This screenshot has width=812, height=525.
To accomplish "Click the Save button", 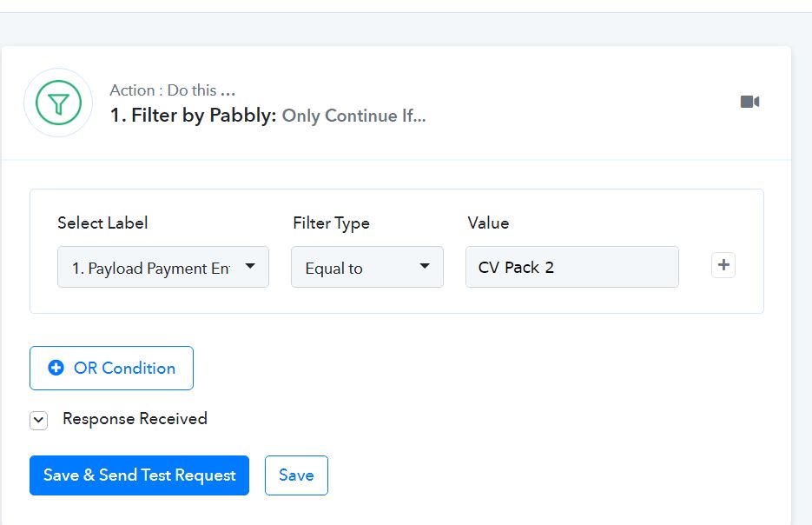I will [x=296, y=475].
